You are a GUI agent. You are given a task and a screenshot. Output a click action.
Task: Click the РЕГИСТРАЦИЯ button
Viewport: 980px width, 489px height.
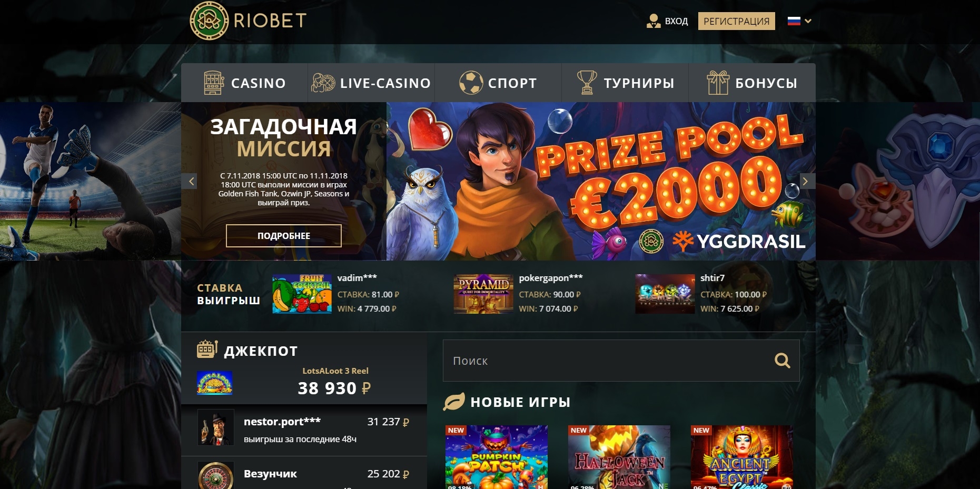[x=737, y=21]
